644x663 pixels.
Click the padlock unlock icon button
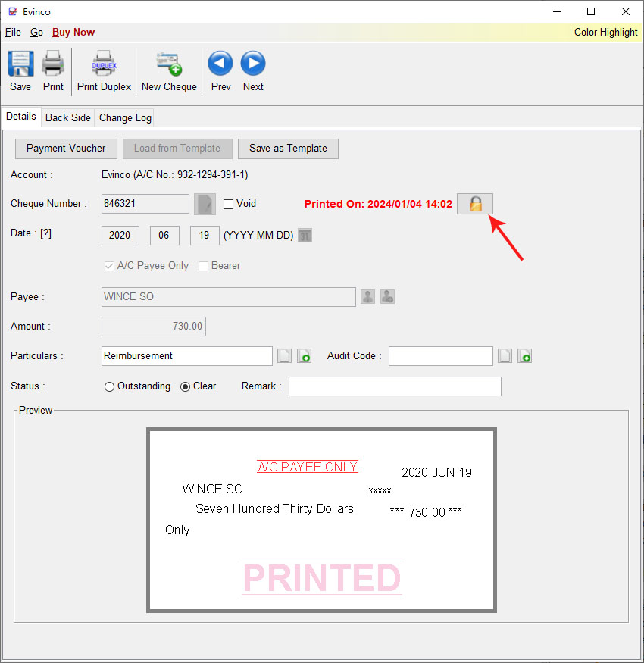(475, 204)
